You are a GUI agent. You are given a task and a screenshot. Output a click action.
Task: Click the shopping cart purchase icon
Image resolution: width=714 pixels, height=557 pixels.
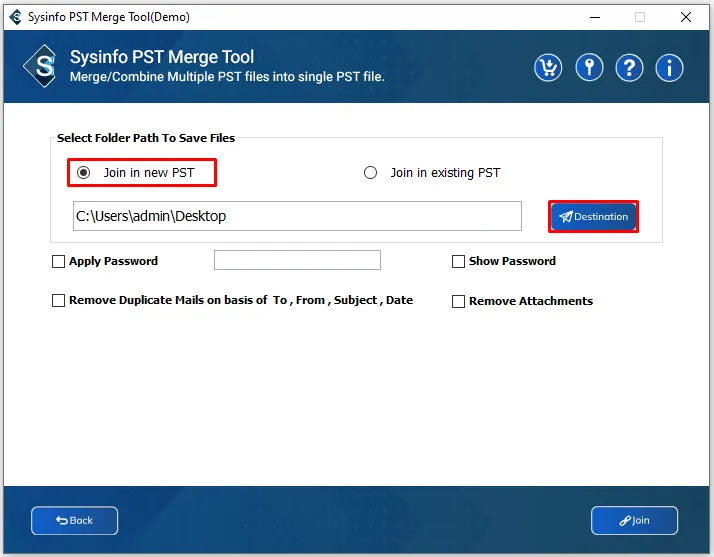548,67
